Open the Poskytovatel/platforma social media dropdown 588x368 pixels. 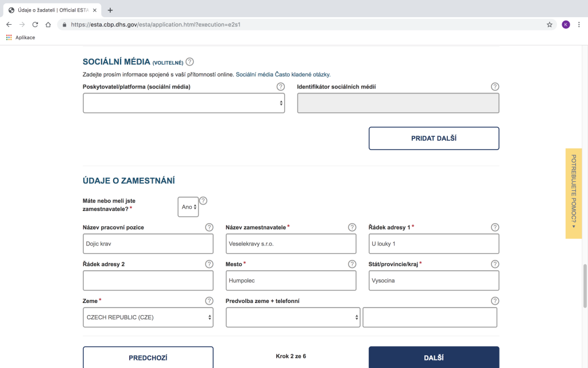click(x=184, y=103)
